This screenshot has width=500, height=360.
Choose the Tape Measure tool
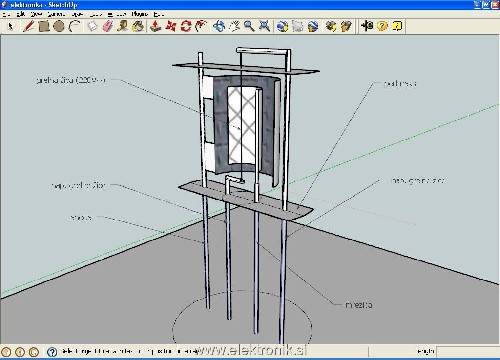pos(123,26)
